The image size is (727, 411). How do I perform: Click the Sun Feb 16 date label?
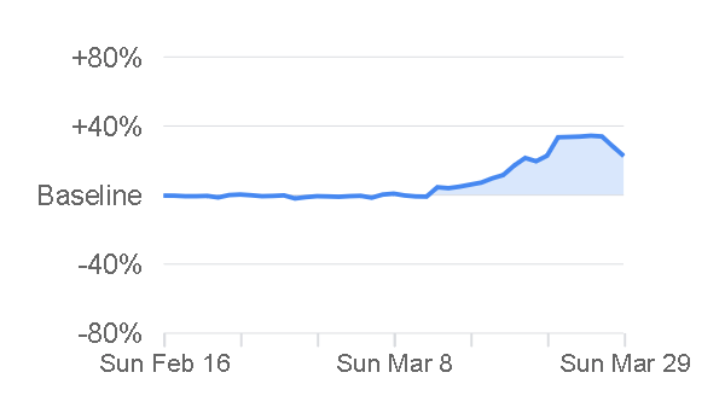[165, 363]
